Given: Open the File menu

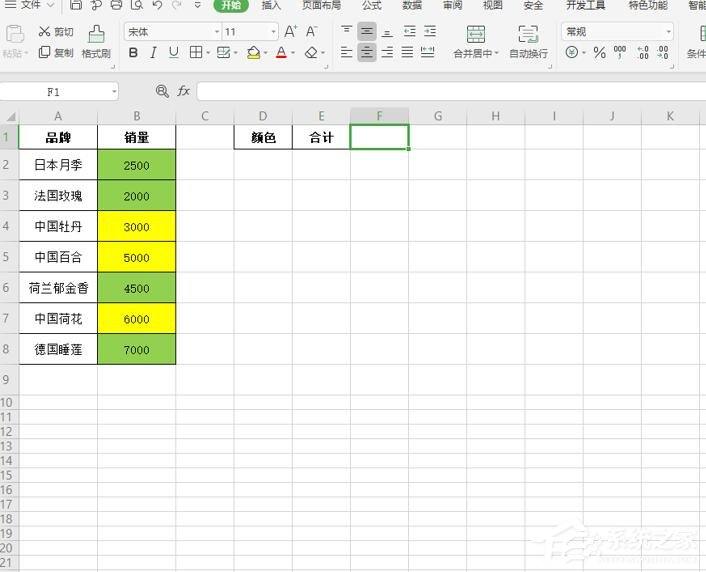Looking at the screenshot, I should coord(29,5).
